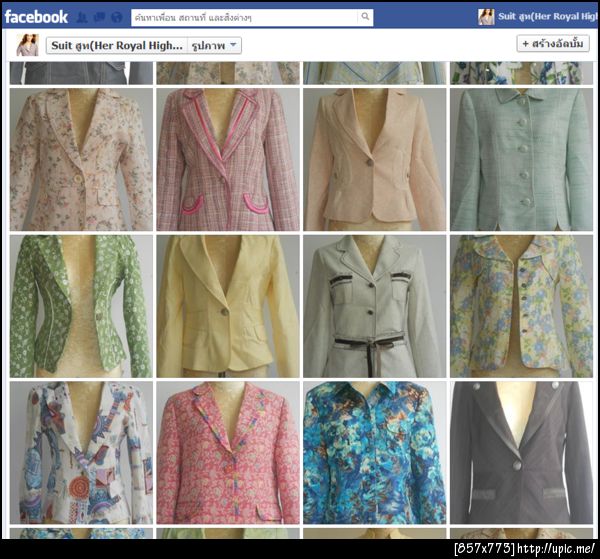Open the friend requests icon
This screenshot has height=559, width=600.
[82, 17]
